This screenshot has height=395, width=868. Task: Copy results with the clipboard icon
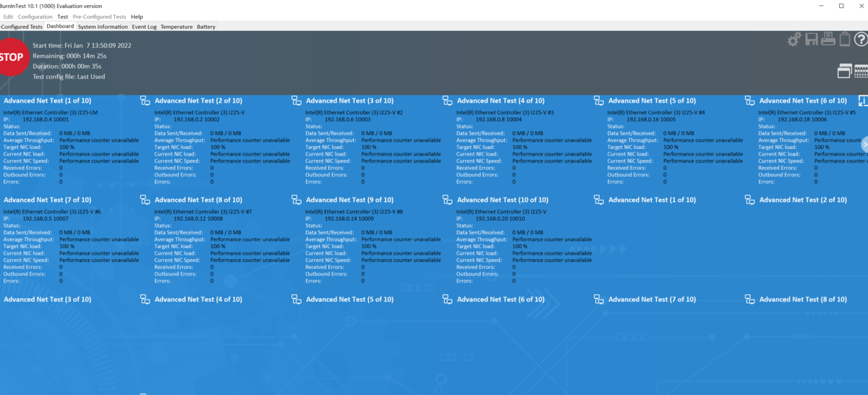tap(844, 40)
